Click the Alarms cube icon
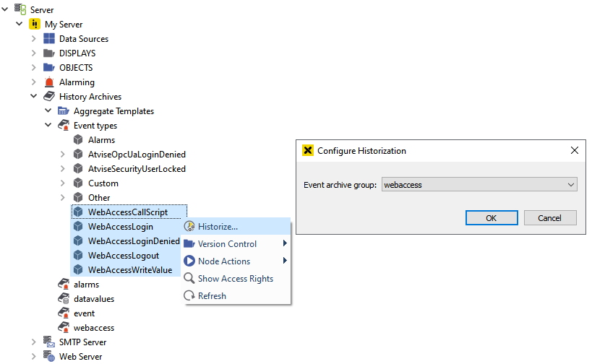592x364 pixels. click(x=78, y=139)
